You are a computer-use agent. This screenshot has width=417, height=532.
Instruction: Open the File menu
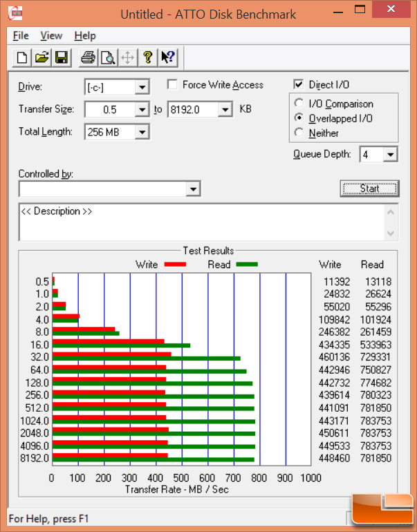click(x=21, y=36)
